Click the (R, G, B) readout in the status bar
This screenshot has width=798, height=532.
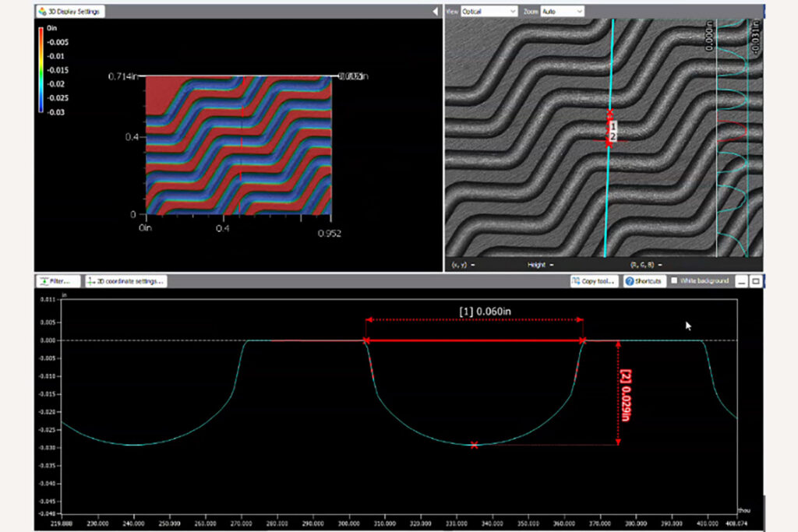pyautogui.click(x=646, y=265)
